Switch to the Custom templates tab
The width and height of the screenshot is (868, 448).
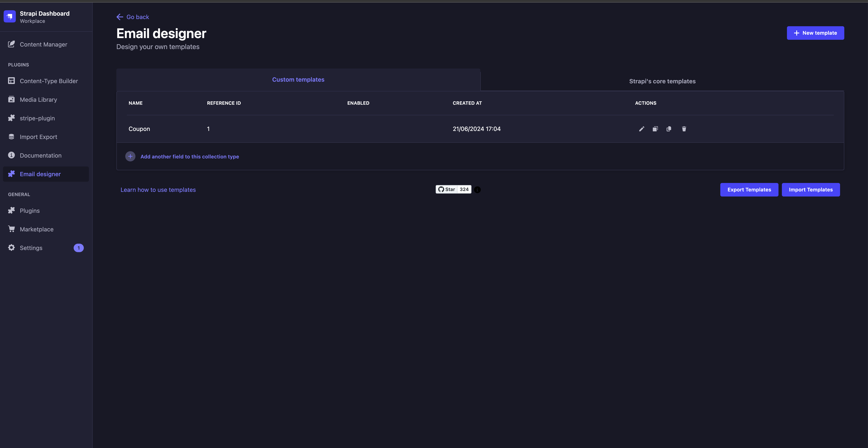click(x=298, y=80)
